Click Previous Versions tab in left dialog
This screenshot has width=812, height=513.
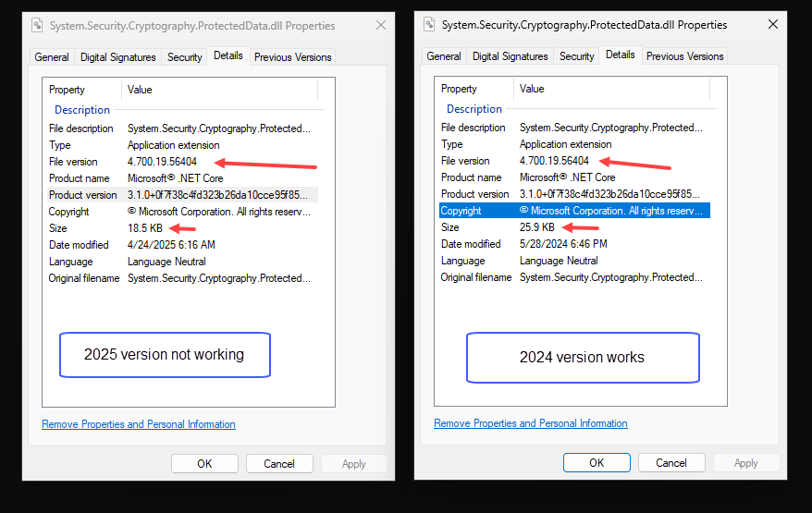click(x=292, y=57)
